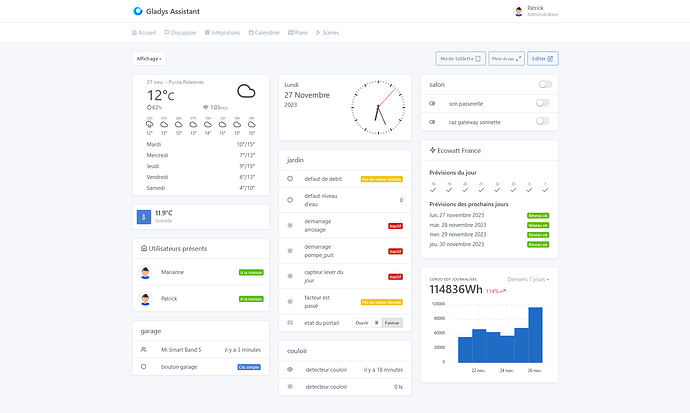The width and height of the screenshot is (690, 413).
Task: Click the cloud weather icon
Action: [246, 92]
